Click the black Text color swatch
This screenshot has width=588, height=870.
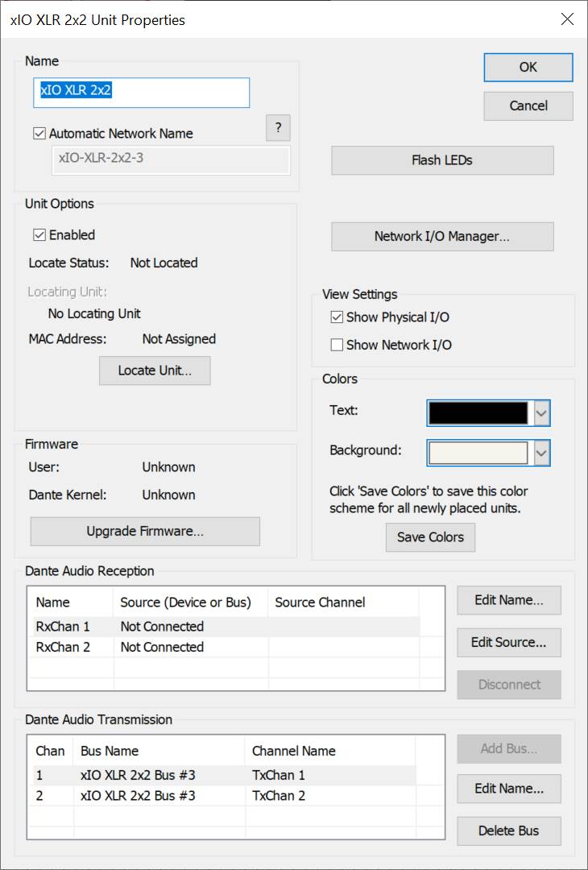point(478,413)
